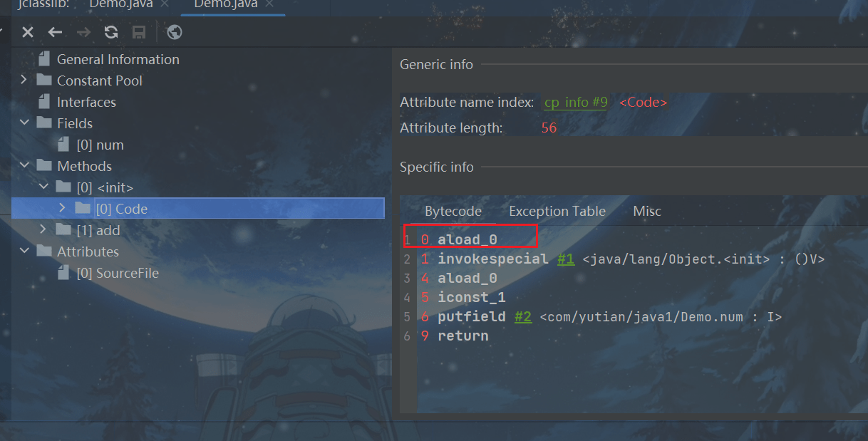Collapse the Fields tree node

click(24, 123)
